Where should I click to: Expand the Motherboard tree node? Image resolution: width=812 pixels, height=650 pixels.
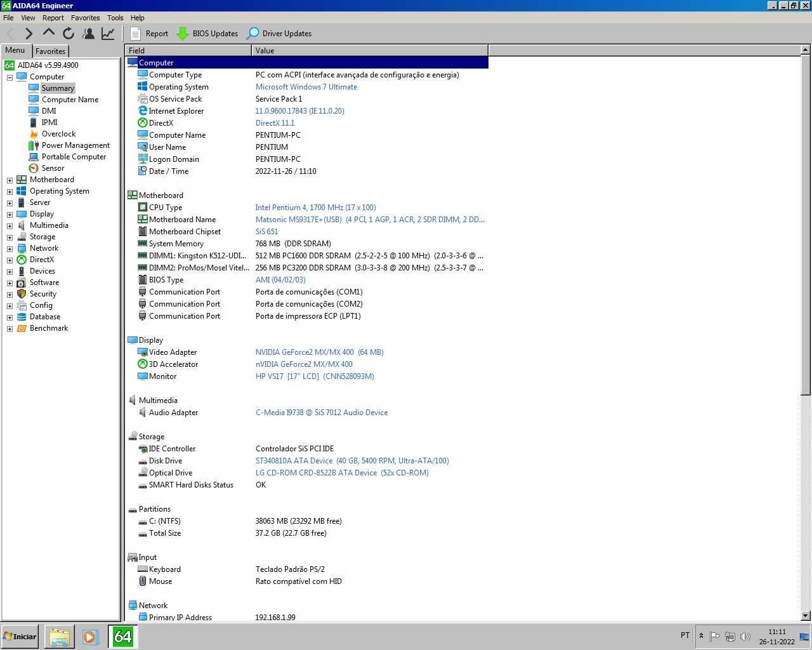[x=10, y=180]
